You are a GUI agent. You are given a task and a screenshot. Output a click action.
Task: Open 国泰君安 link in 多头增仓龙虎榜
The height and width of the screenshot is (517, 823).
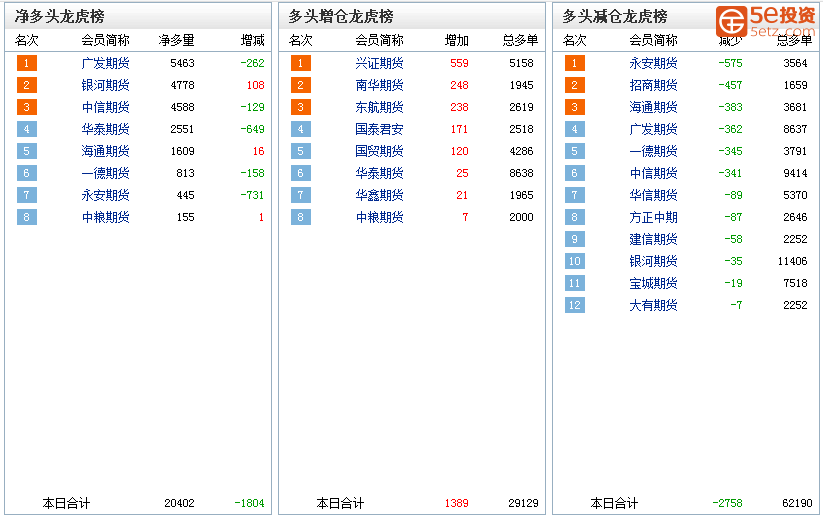pyautogui.click(x=379, y=130)
